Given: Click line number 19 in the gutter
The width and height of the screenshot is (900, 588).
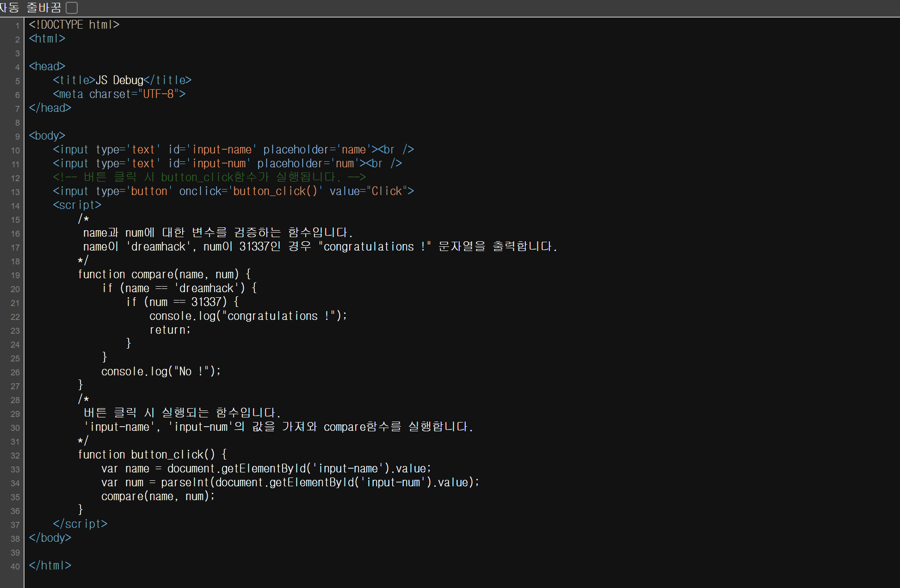Looking at the screenshot, I should tap(15, 276).
